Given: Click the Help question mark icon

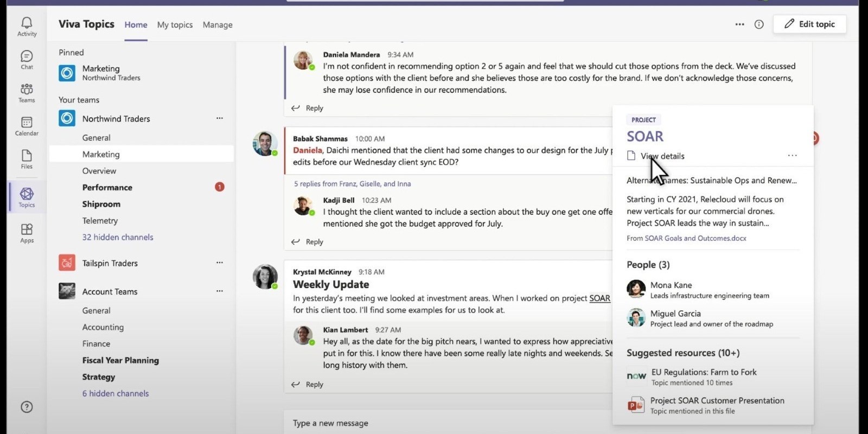Looking at the screenshot, I should pos(27,407).
